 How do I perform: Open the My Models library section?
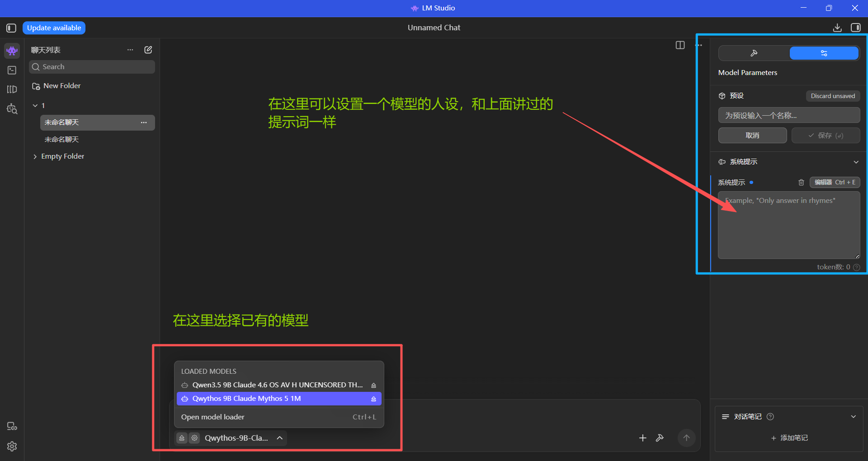[12, 89]
